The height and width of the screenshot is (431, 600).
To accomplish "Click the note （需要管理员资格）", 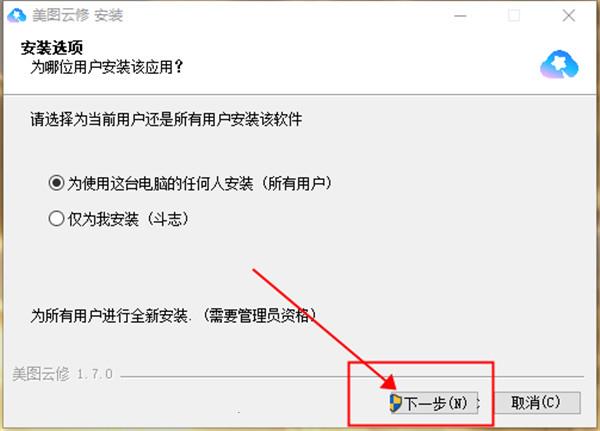I will pos(258,315).
